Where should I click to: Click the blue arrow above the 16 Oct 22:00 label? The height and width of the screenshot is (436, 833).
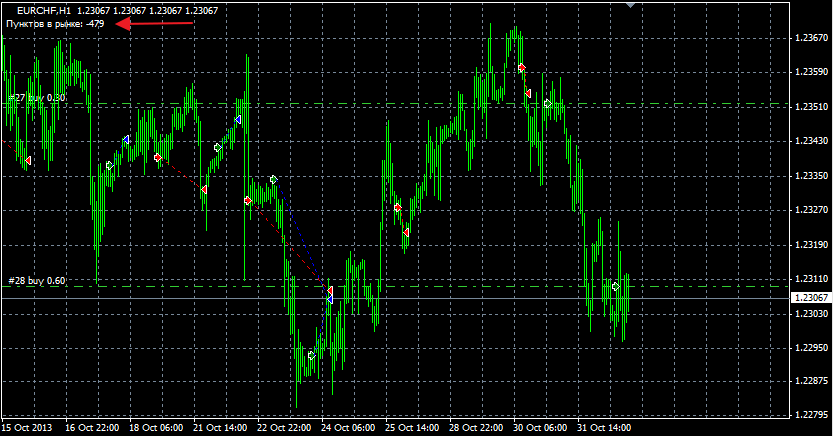pos(126,140)
